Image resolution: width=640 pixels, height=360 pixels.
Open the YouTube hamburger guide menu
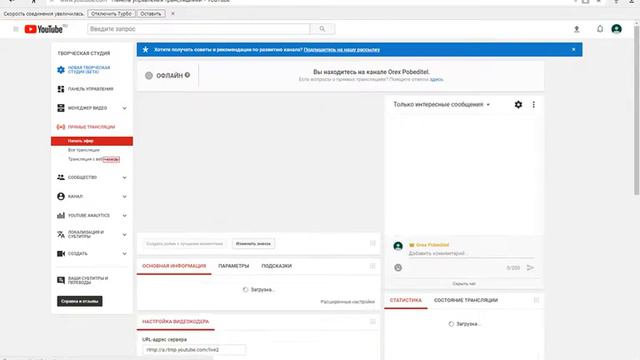click(x=16, y=29)
